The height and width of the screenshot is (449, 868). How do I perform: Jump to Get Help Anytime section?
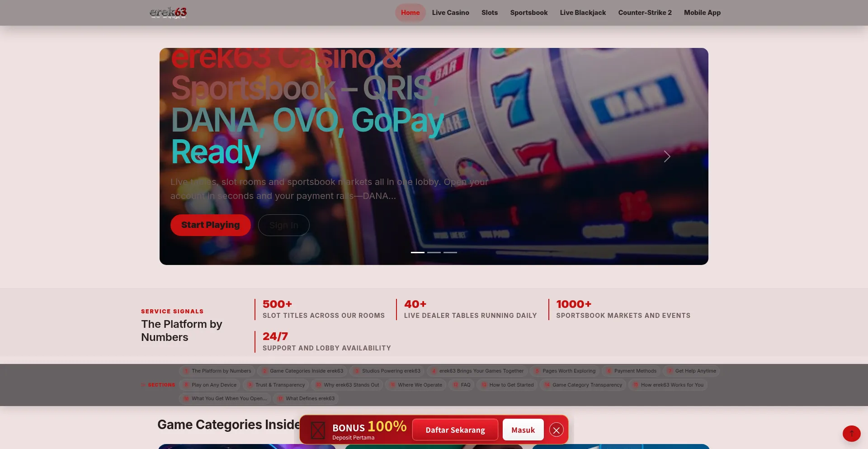(691, 371)
